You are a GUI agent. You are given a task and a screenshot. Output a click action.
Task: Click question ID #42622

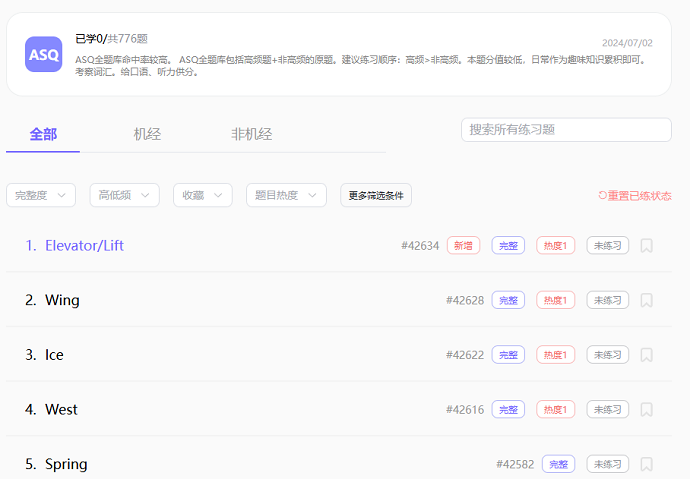coord(465,355)
